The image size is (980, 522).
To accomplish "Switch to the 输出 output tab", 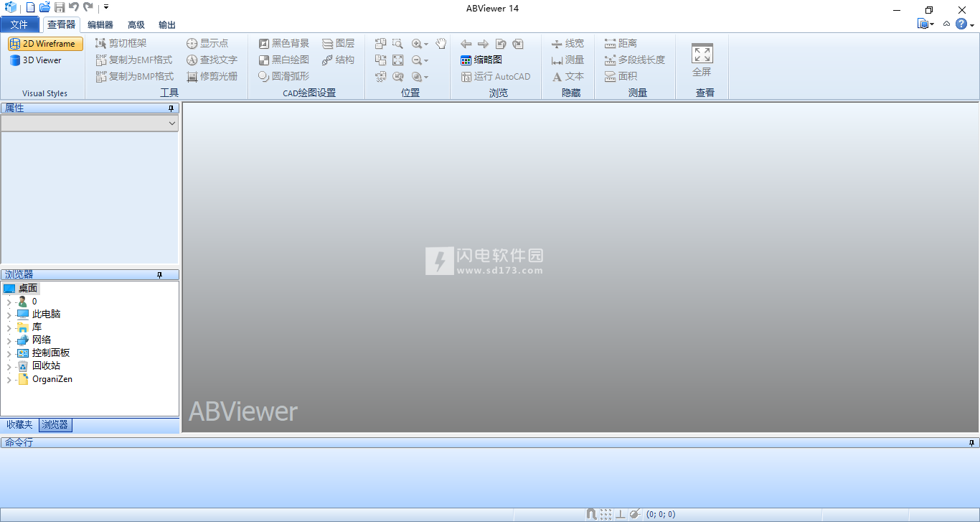I will click(x=167, y=24).
